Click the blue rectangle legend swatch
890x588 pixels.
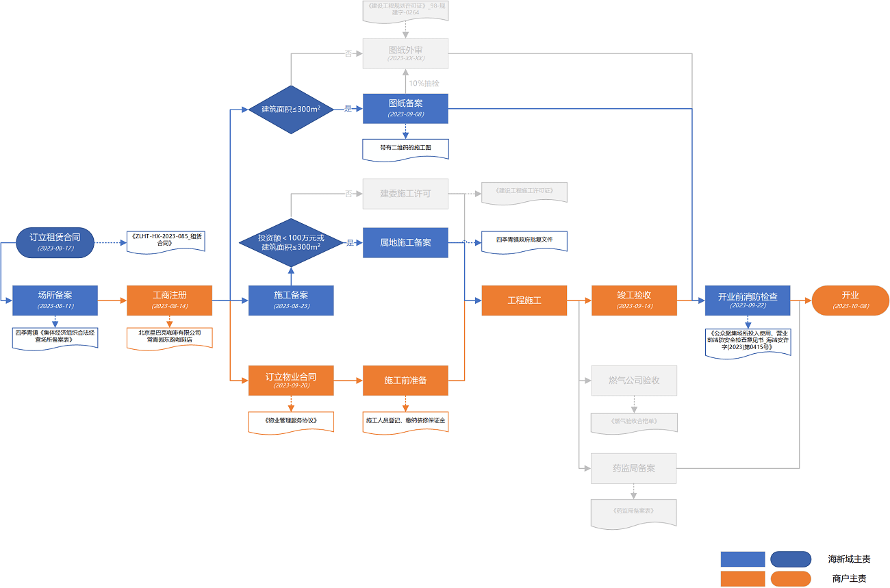pos(743,559)
